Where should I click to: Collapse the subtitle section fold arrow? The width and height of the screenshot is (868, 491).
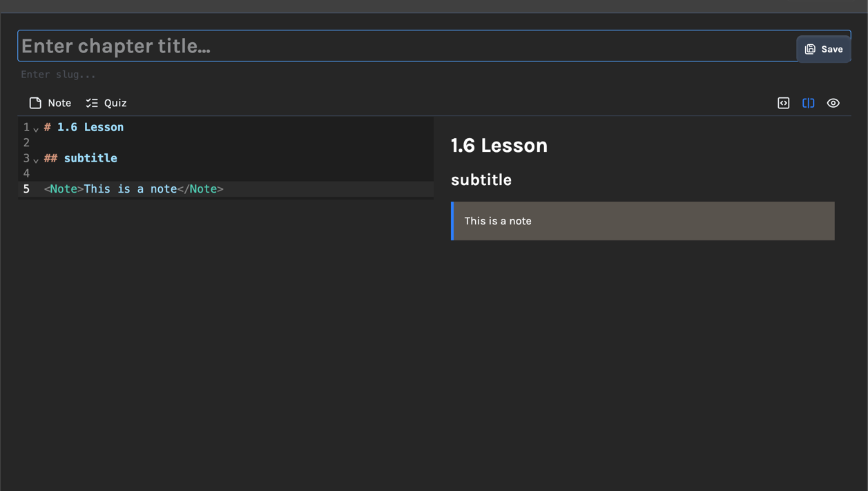[36, 160]
